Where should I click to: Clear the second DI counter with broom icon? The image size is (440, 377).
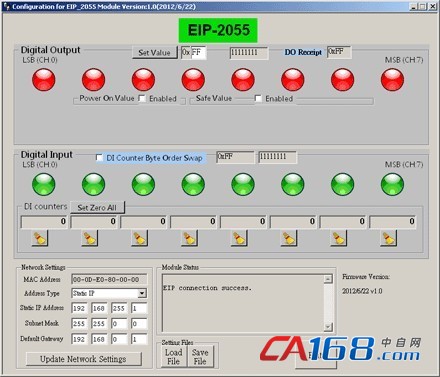tap(90, 239)
